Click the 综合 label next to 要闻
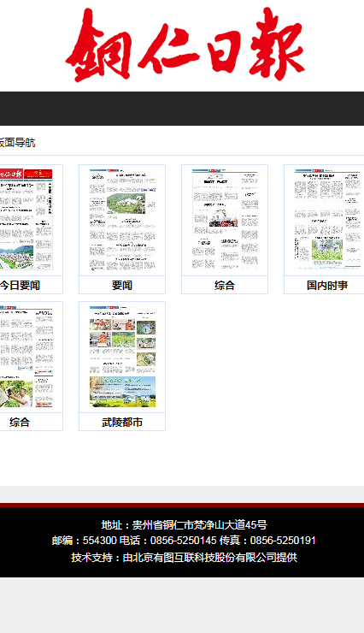 pyautogui.click(x=225, y=286)
